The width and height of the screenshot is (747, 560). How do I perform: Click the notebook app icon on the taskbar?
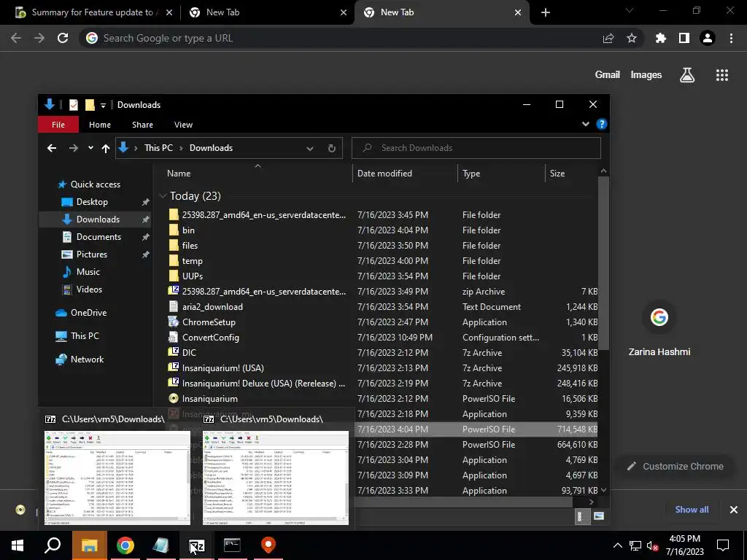160,545
